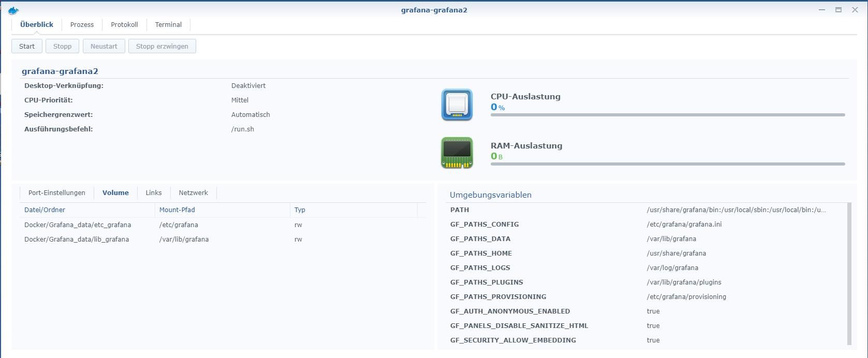This screenshot has width=868, height=358.
Task: Show the Links tab
Action: [154, 192]
